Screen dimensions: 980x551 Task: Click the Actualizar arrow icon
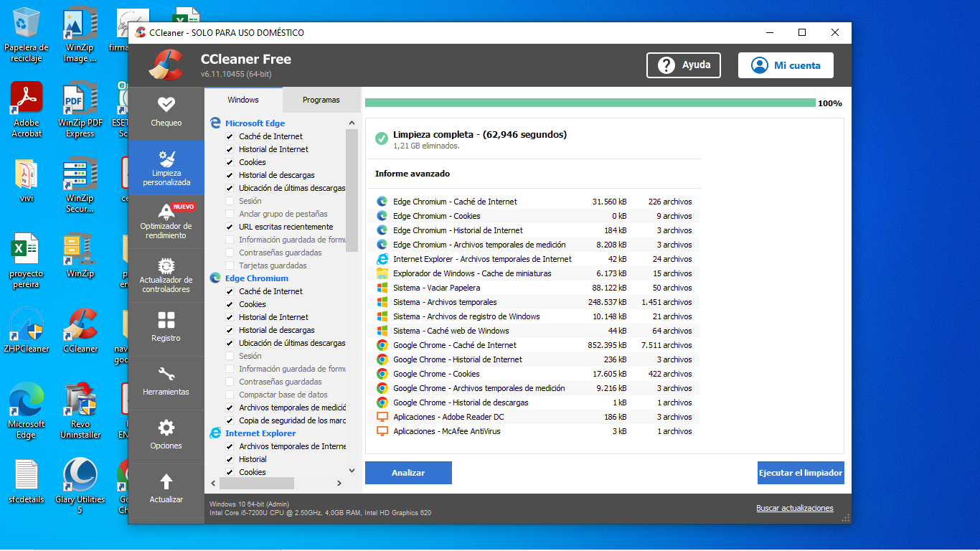[x=166, y=489]
